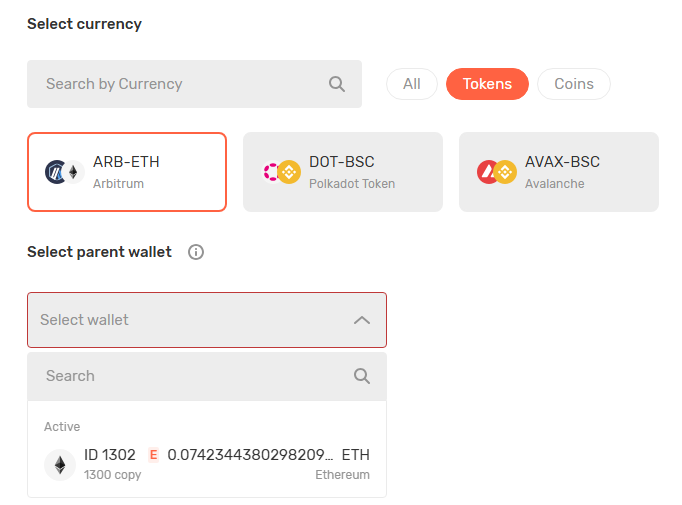682x505 pixels.
Task: Click the Polkadot token logo icon
Action: click(272, 172)
